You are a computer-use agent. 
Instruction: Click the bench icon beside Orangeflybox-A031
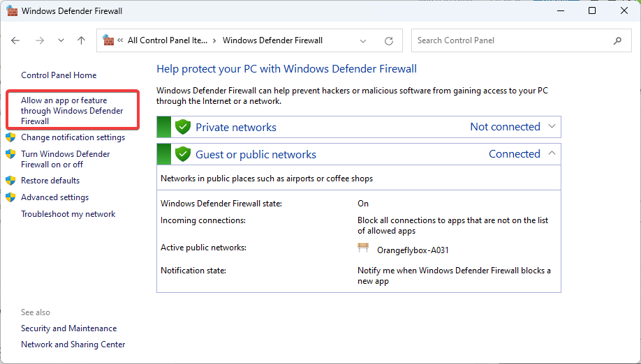pyautogui.click(x=363, y=248)
